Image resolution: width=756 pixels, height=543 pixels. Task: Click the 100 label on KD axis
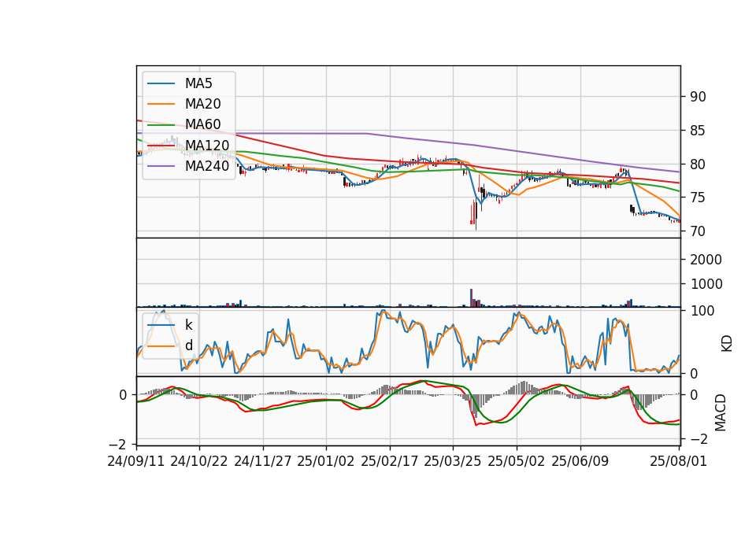click(702, 311)
